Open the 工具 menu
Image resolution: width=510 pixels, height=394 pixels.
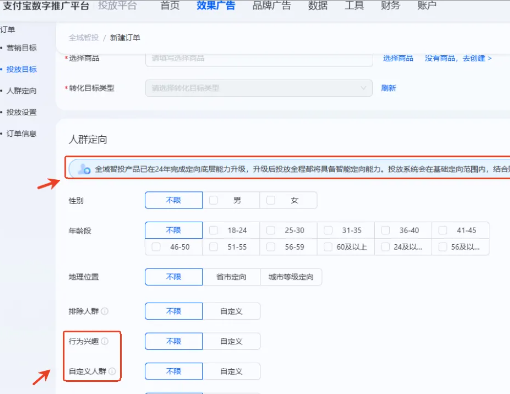[354, 5]
